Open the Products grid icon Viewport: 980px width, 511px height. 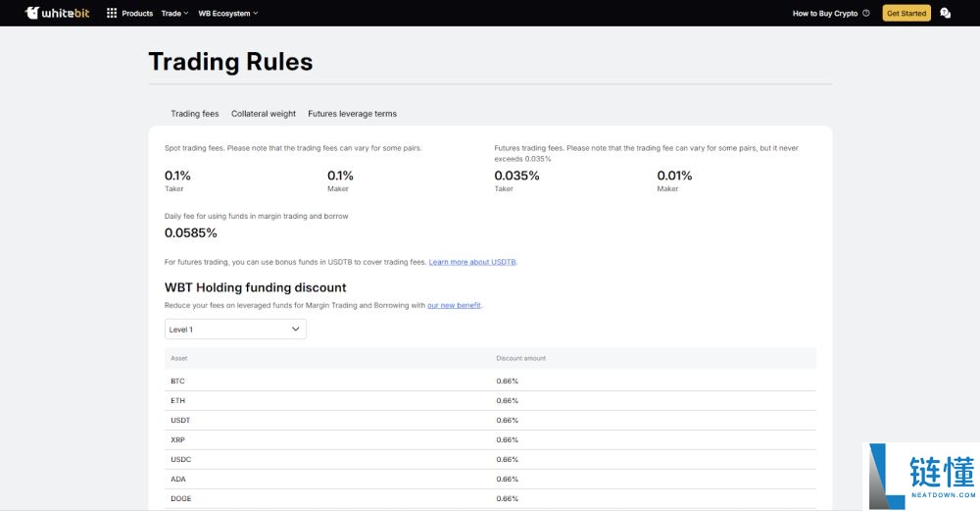pos(112,13)
